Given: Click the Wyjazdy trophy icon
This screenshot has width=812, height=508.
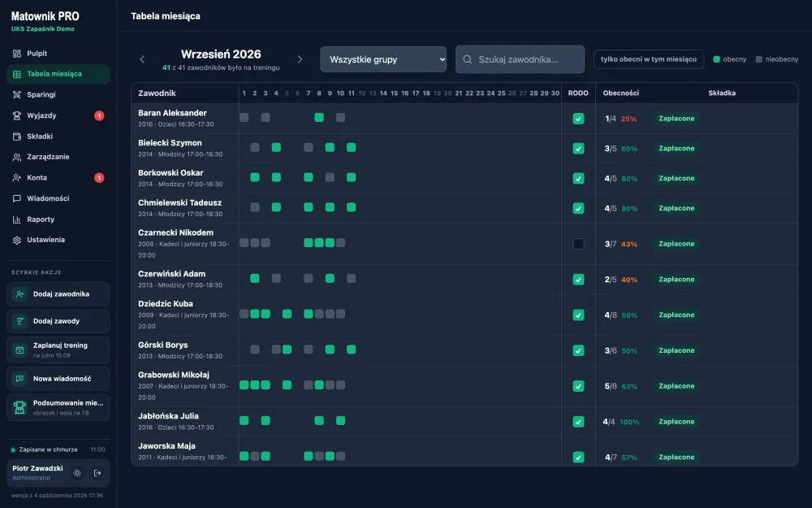Looking at the screenshot, I should [x=16, y=115].
